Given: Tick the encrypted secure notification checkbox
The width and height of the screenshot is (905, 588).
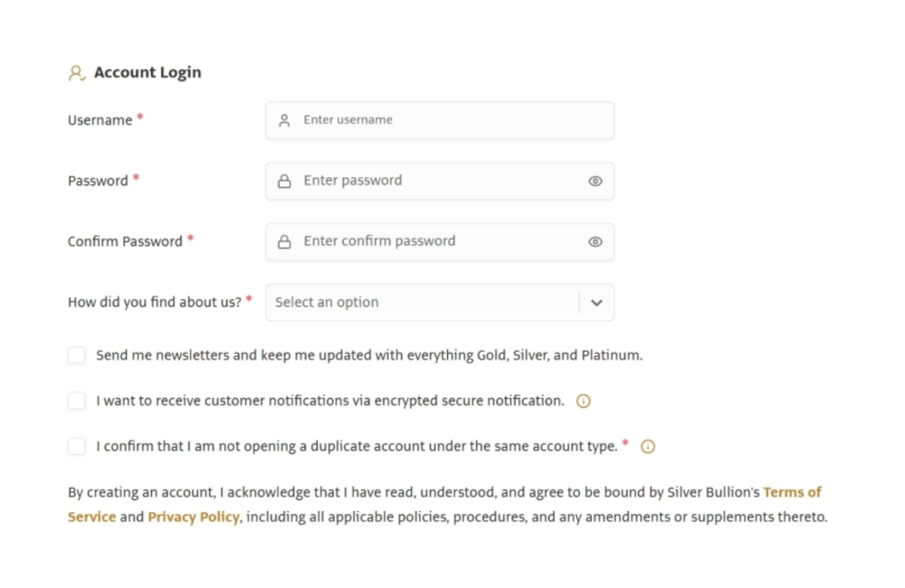Looking at the screenshot, I should (x=77, y=401).
